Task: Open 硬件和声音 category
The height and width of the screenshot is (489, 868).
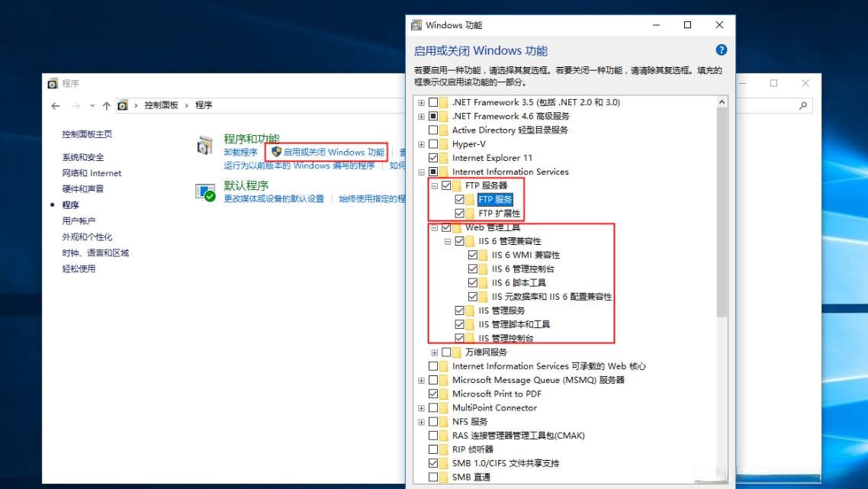Action: pyautogui.click(x=83, y=189)
